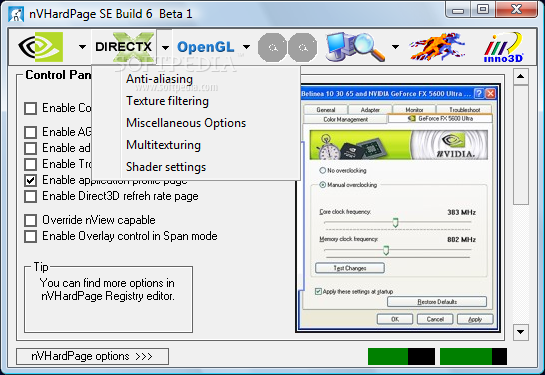Viewport: 545px width, 375px height.
Task: Click the General tab in preview
Action: (326, 109)
